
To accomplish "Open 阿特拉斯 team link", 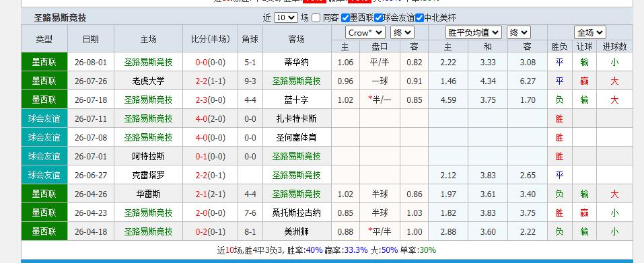I will point(148,156).
